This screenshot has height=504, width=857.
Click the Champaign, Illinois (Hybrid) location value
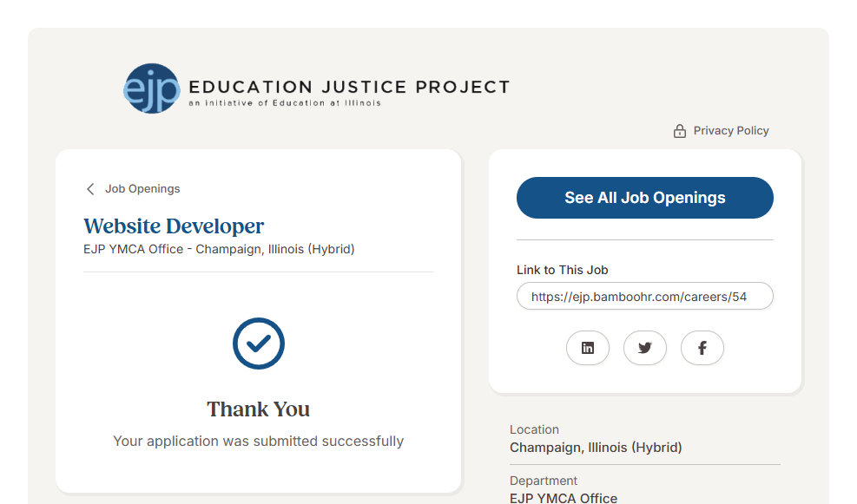click(596, 448)
